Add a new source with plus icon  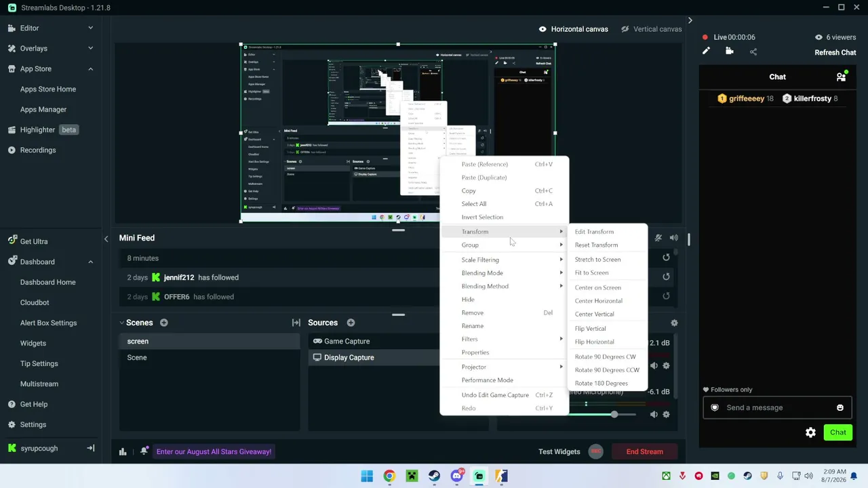(x=351, y=323)
